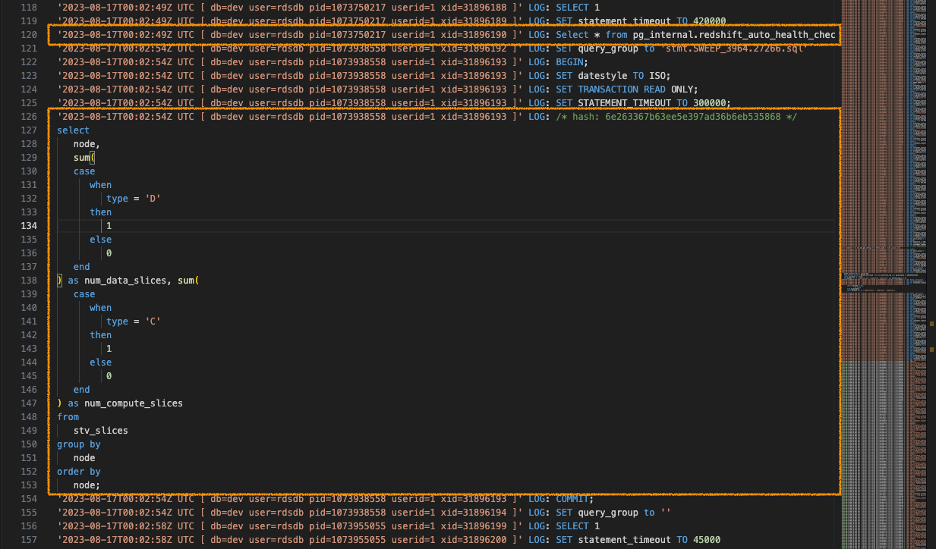Click the 'order by' clause

click(x=78, y=472)
